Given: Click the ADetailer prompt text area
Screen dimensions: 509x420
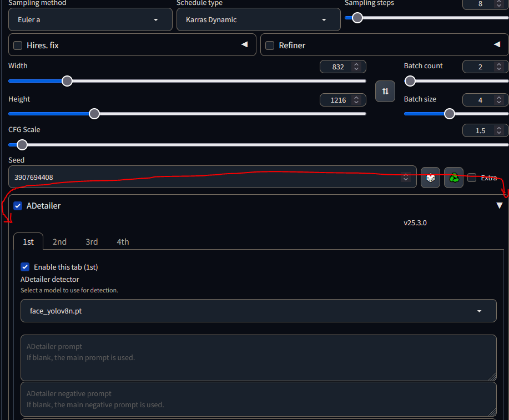Looking at the screenshot, I should (x=259, y=358).
